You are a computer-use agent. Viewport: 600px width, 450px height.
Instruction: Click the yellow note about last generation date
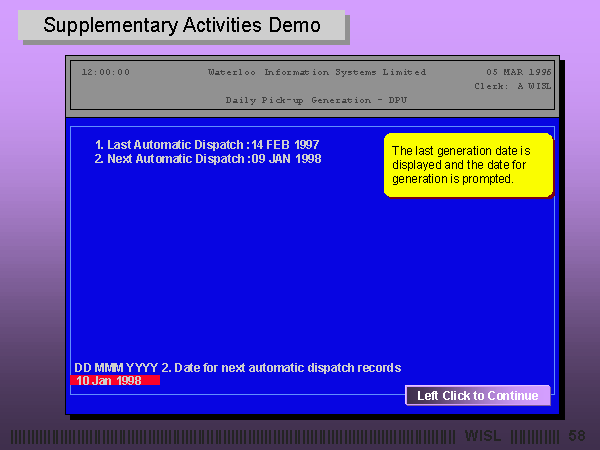click(469, 165)
